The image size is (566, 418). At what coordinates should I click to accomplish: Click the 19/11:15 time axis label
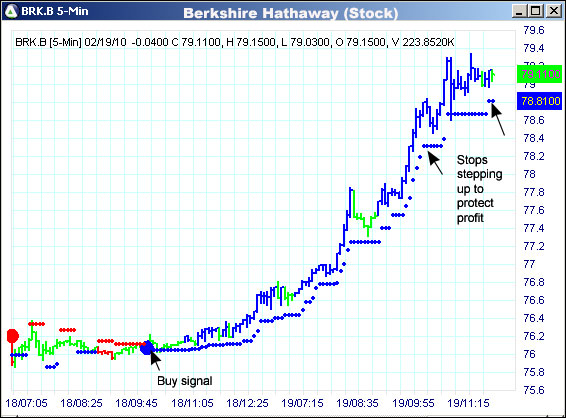tap(468, 403)
